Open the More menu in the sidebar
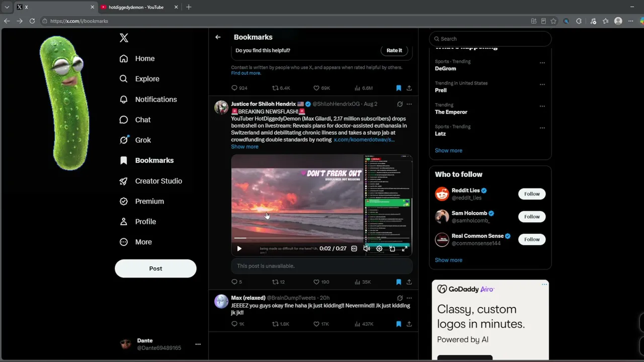The image size is (644, 362). (x=135, y=242)
